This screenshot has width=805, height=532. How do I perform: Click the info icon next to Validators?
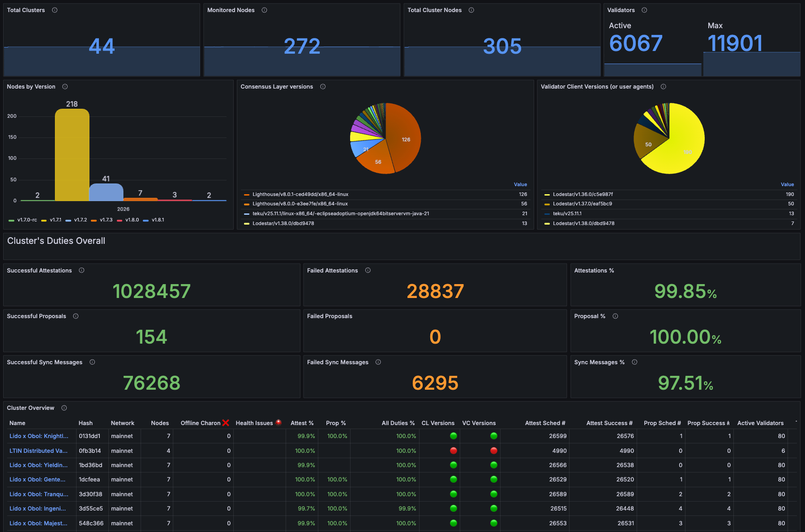tap(644, 10)
